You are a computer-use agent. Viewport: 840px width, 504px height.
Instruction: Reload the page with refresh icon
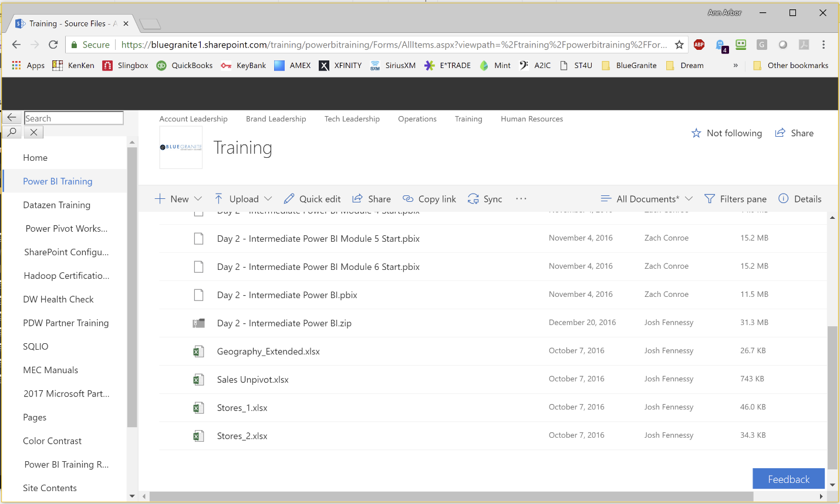[x=53, y=45]
